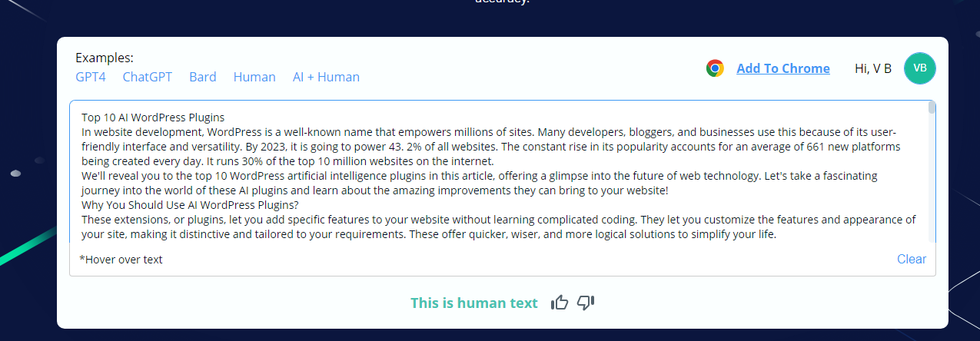Image resolution: width=980 pixels, height=341 pixels.
Task: Click the 'Top 10 AI WordPress Plugins' heading line
Action: [153, 118]
